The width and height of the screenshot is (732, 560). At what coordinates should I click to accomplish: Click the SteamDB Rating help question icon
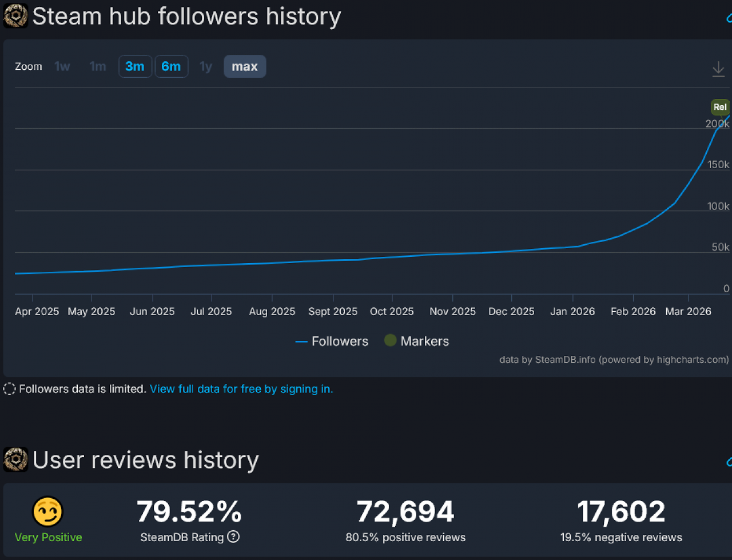point(233,537)
